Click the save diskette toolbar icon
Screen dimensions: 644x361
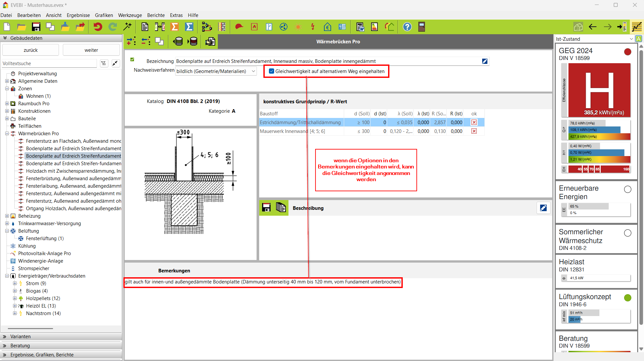click(x=36, y=27)
